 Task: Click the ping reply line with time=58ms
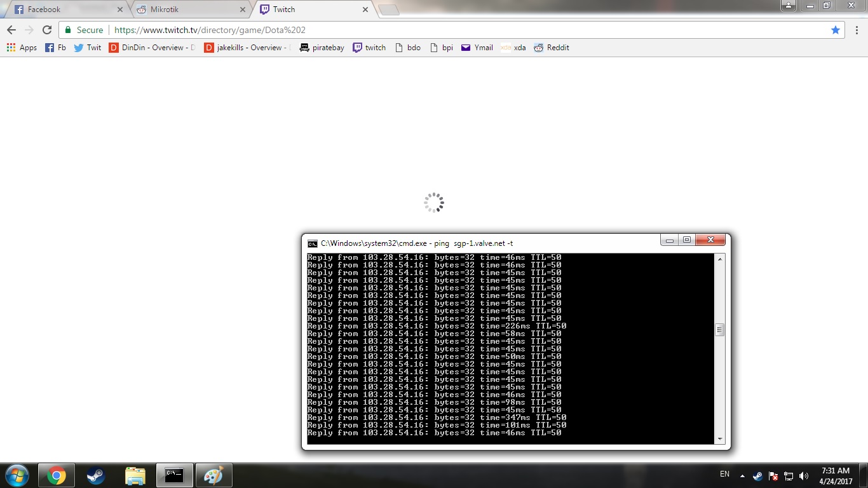(435, 334)
